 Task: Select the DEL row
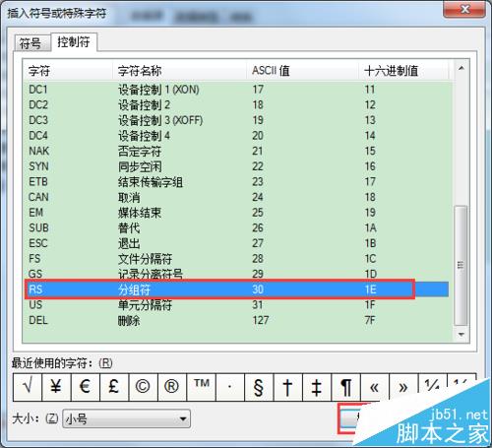[237, 320]
